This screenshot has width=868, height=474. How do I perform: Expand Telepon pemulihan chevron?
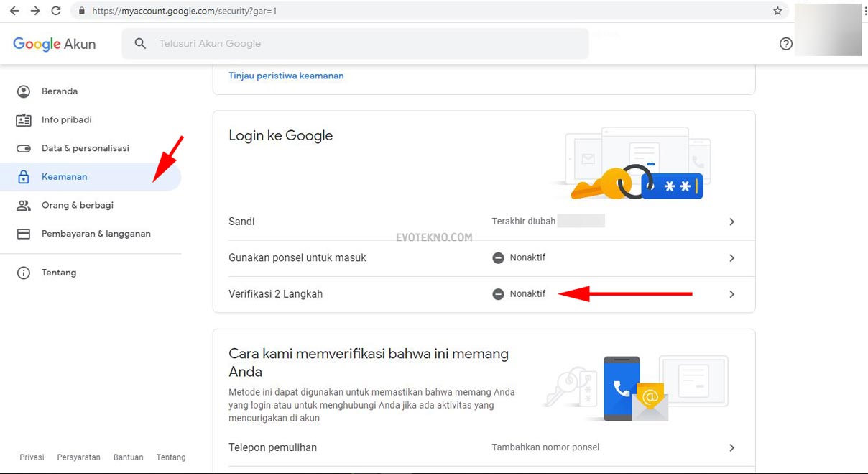[731, 447]
